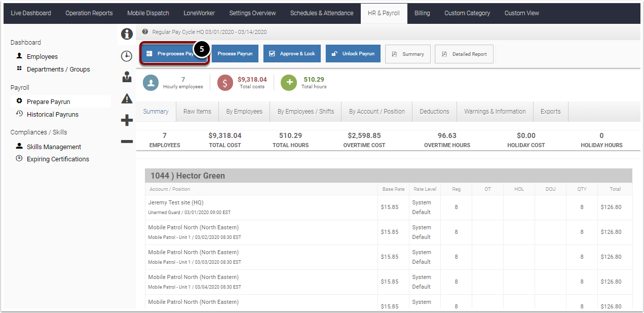644x313 pixels.
Task: Click the plus icon below the alert icon
Action: tap(127, 120)
